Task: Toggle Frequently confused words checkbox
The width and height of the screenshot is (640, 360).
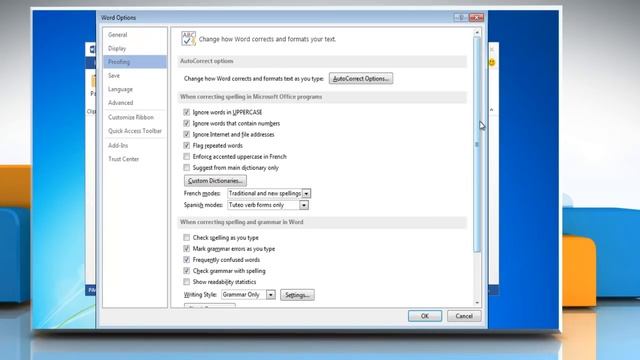Action: click(x=187, y=260)
